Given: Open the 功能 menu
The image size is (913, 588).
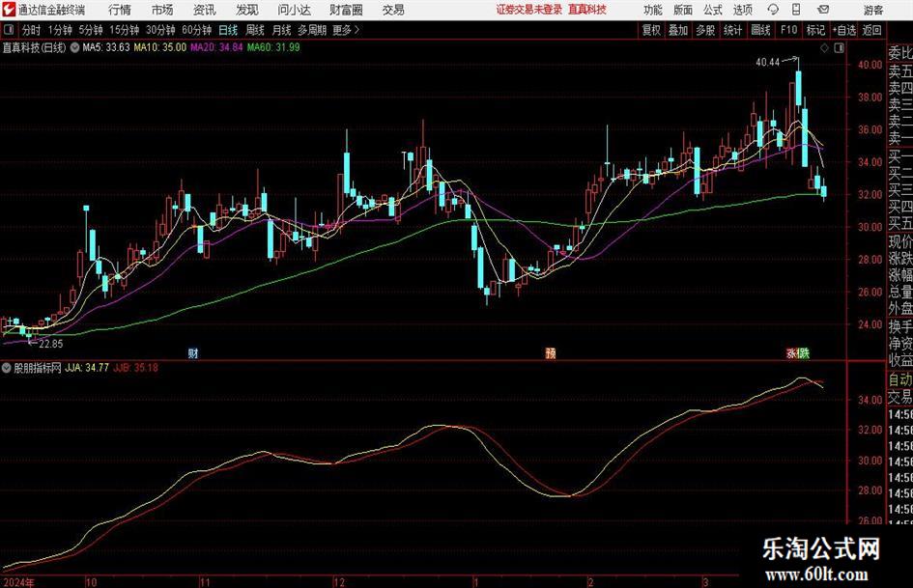Looking at the screenshot, I should click(x=653, y=10).
